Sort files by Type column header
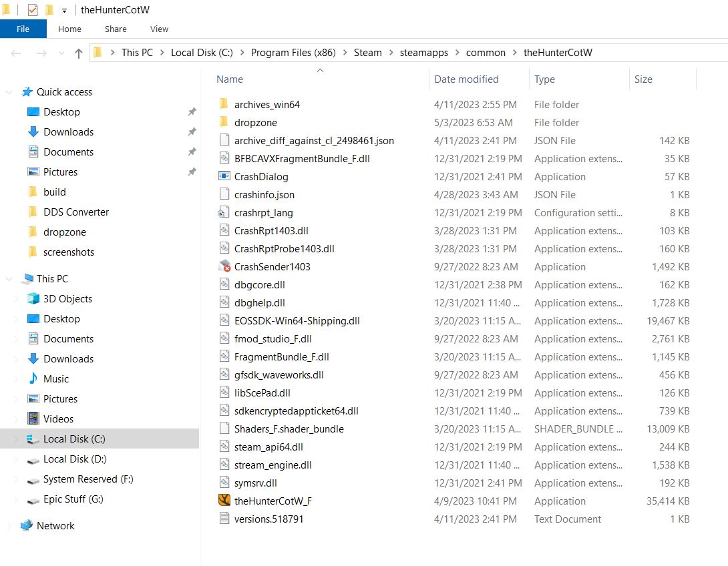 (x=579, y=79)
